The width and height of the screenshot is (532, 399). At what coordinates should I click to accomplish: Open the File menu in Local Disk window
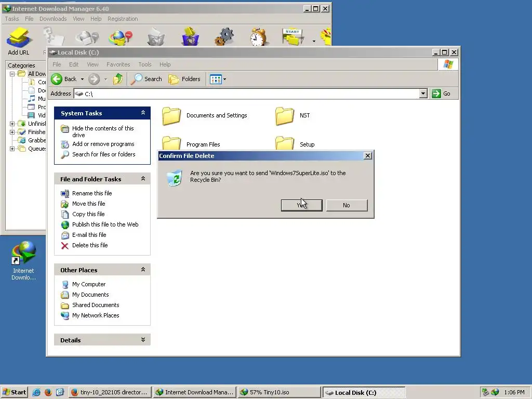click(x=57, y=64)
